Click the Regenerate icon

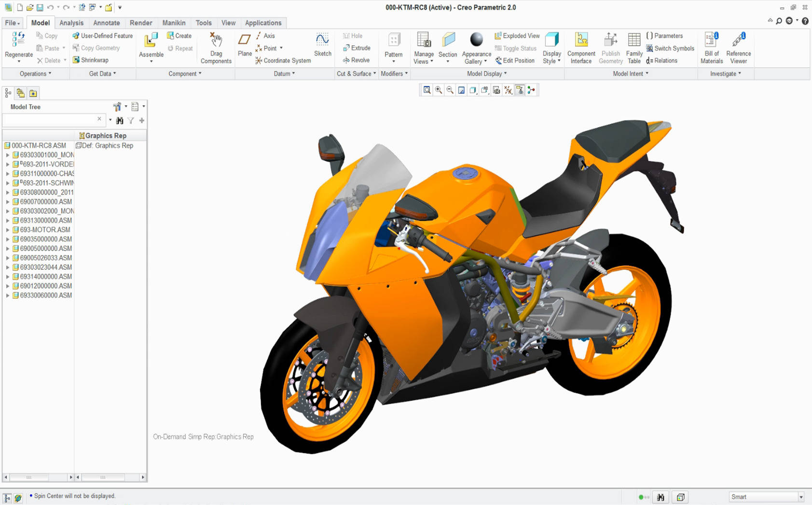pos(18,40)
